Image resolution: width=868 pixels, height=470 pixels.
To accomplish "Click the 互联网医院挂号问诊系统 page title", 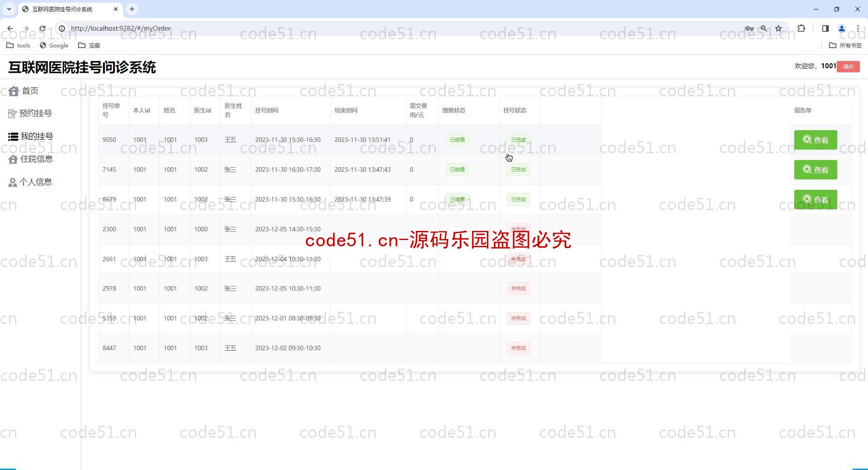I will (82, 67).
